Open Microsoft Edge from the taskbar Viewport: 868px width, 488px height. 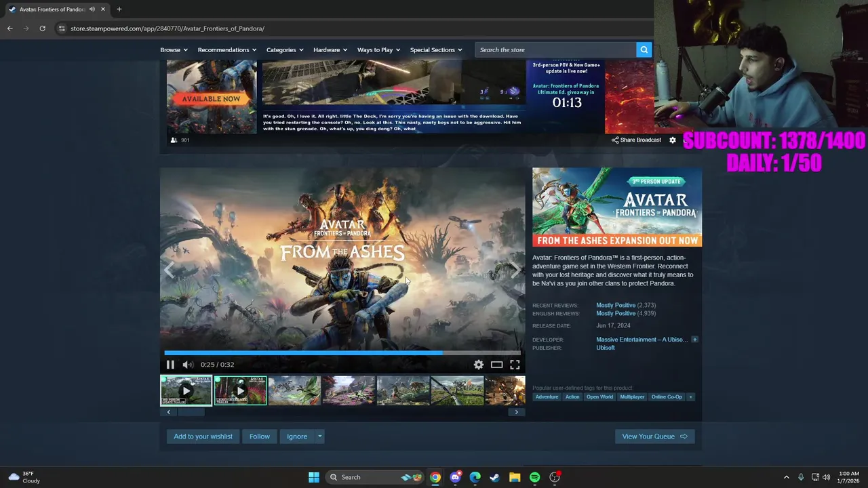click(x=475, y=477)
